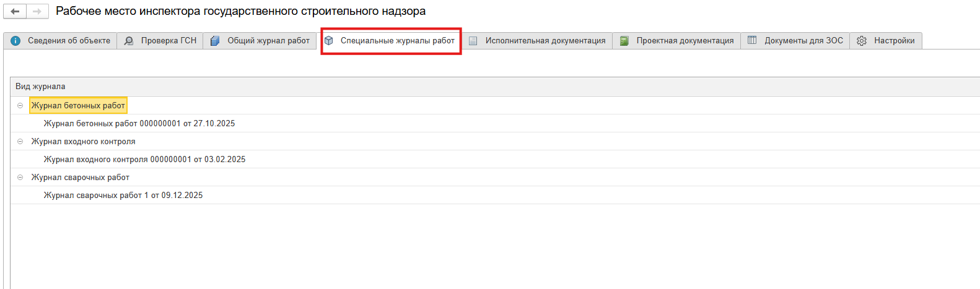Click the table icon on Документы для ЗОС
The image size is (980, 289).
752,41
